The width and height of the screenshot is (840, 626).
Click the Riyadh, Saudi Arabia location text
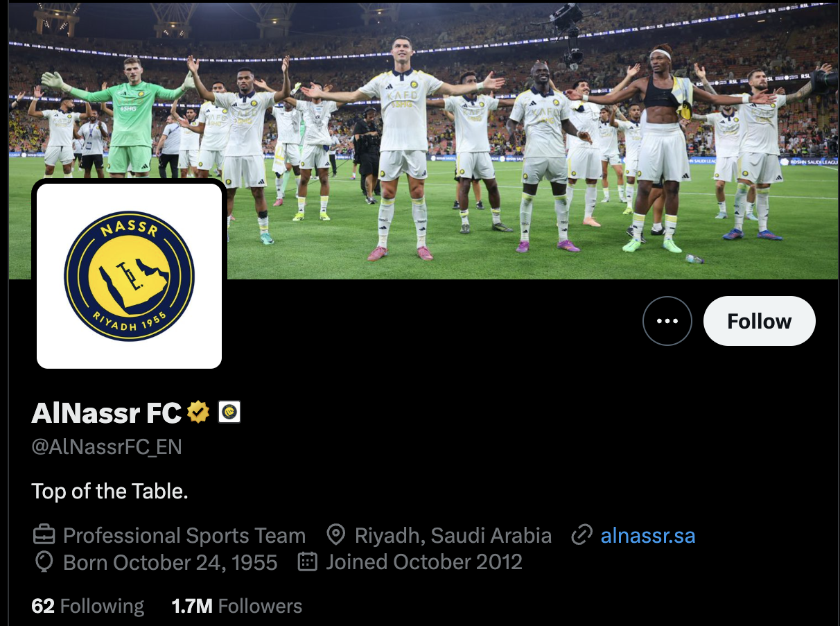453,536
